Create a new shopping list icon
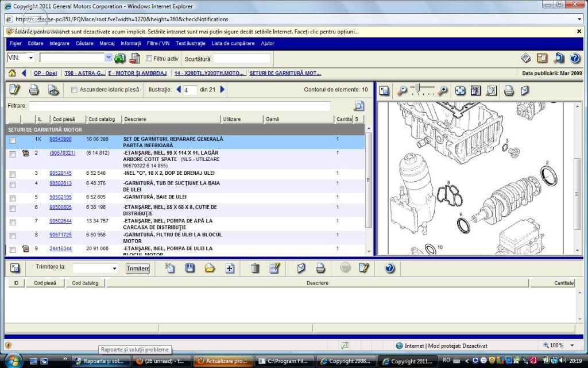Screen dimensions: 588x368 (x=170, y=268)
